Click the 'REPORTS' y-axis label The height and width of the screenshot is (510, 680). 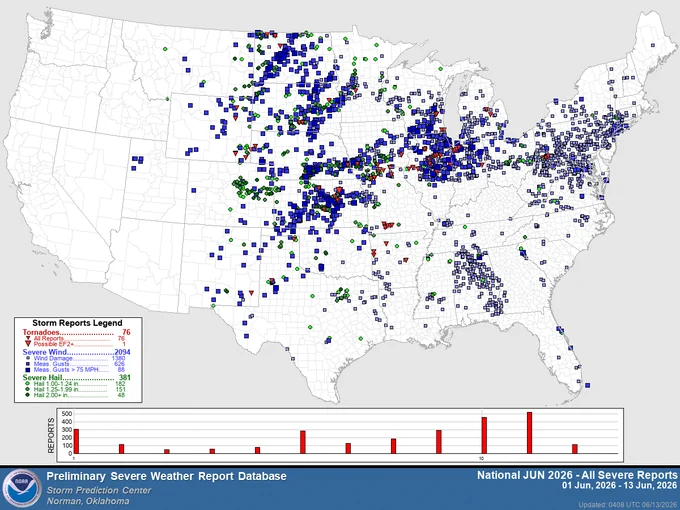click(51, 435)
